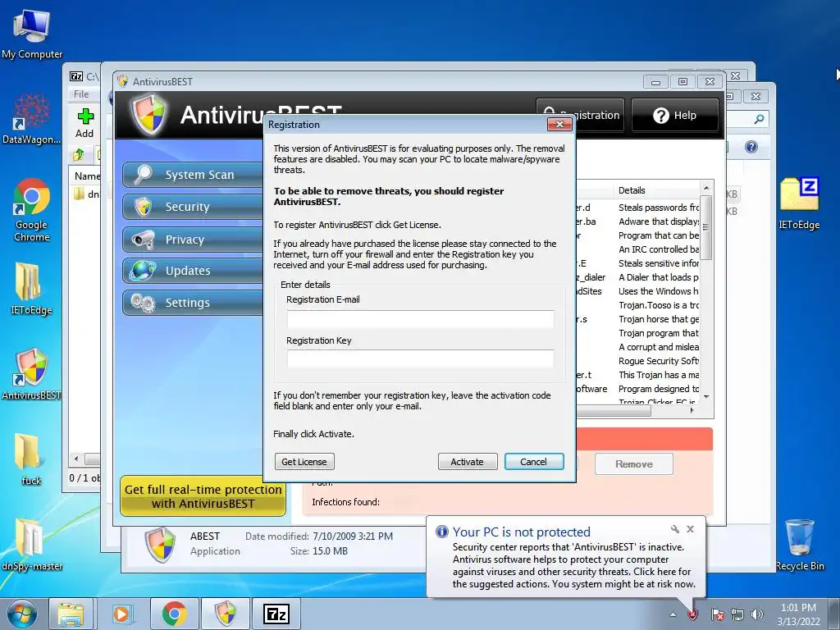Image resolution: width=840 pixels, height=630 pixels.
Task: Close the 'Your PC is not protected' balloon
Action: (690, 529)
